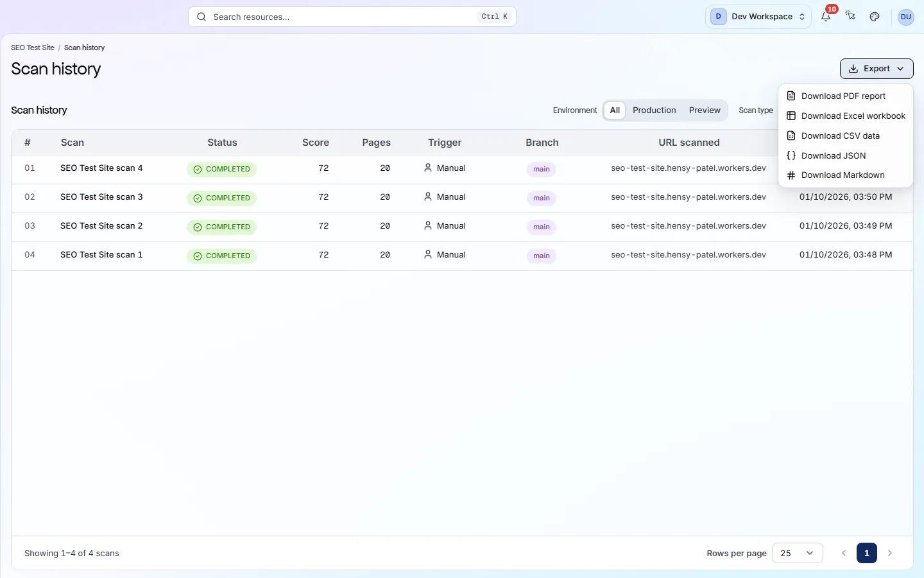The width and height of the screenshot is (924, 578).
Task: Click the download icon on Export button
Action: click(x=853, y=69)
